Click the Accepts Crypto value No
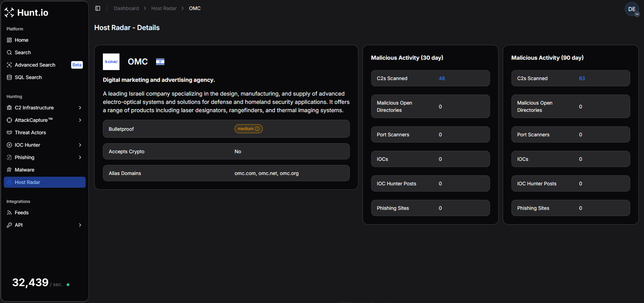The image size is (644, 303). 238,151
